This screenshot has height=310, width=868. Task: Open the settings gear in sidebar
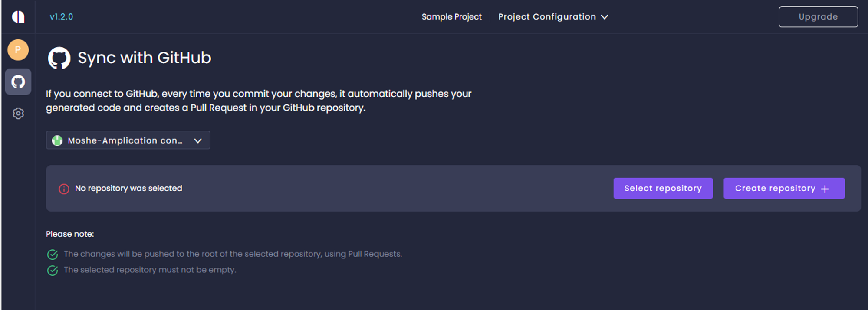point(18,114)
